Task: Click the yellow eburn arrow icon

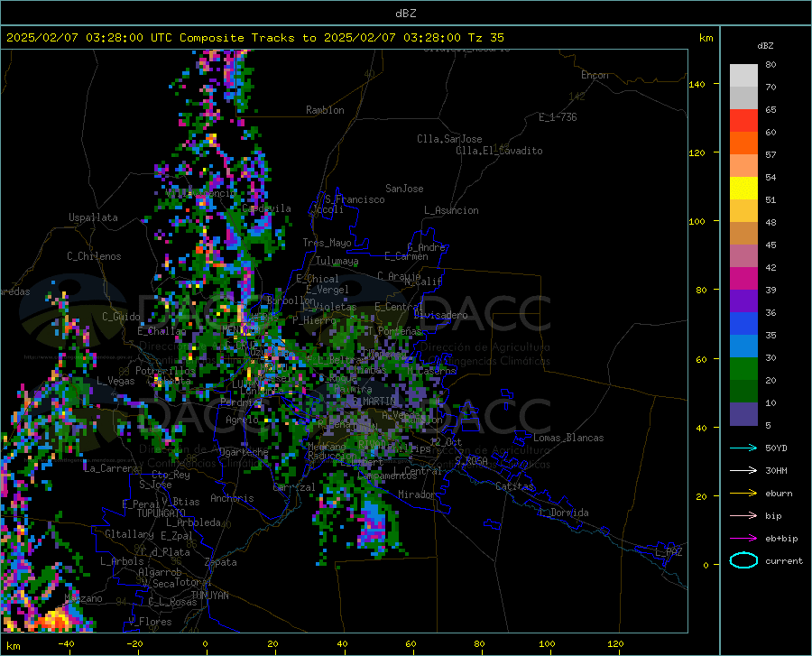Action: tap(743, 493)
